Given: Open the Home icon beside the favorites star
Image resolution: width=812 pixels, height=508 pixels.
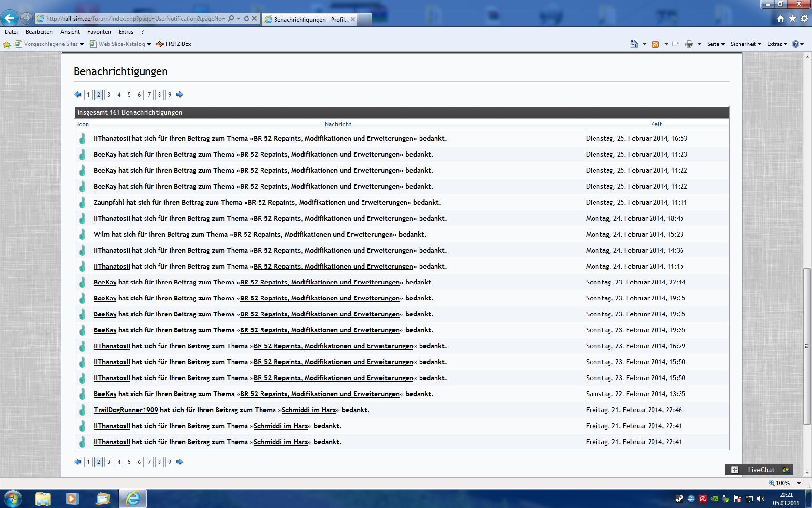Looking at the screenshot, I should (780, 18).
